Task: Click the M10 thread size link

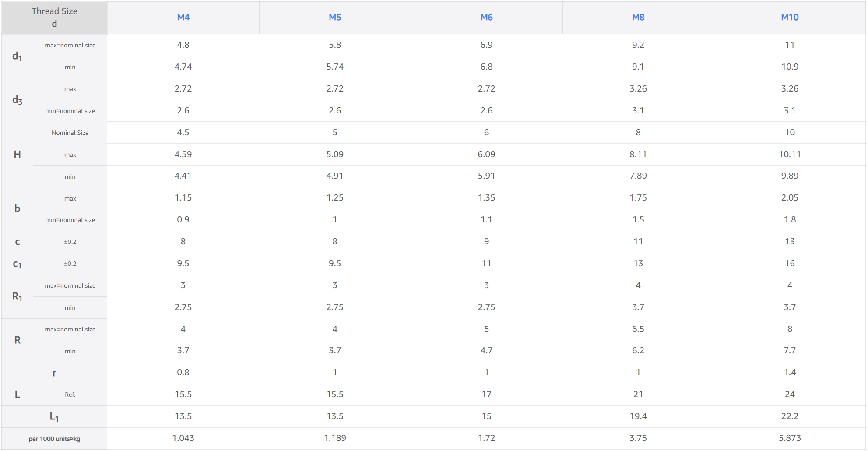Action: tap(790, 18)
